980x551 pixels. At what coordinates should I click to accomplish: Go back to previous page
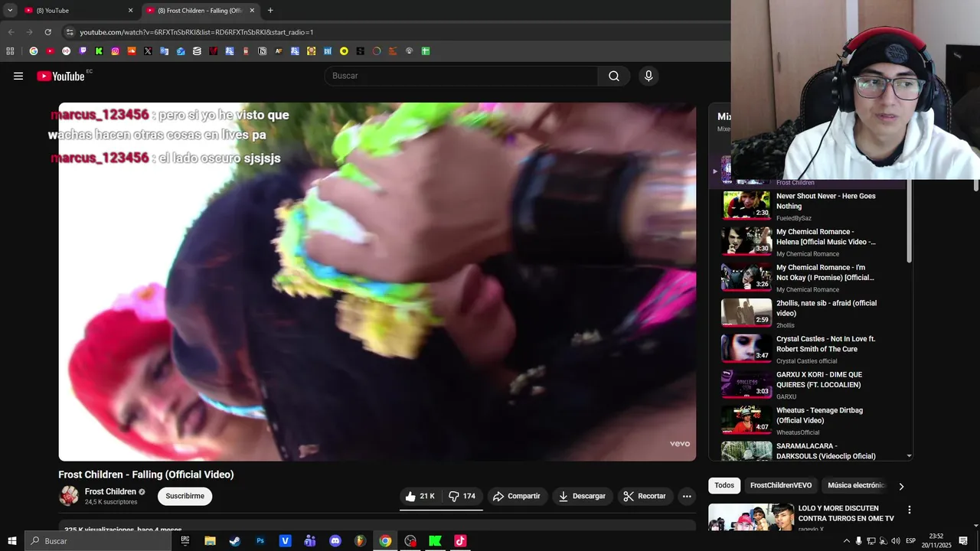point(11,32)
